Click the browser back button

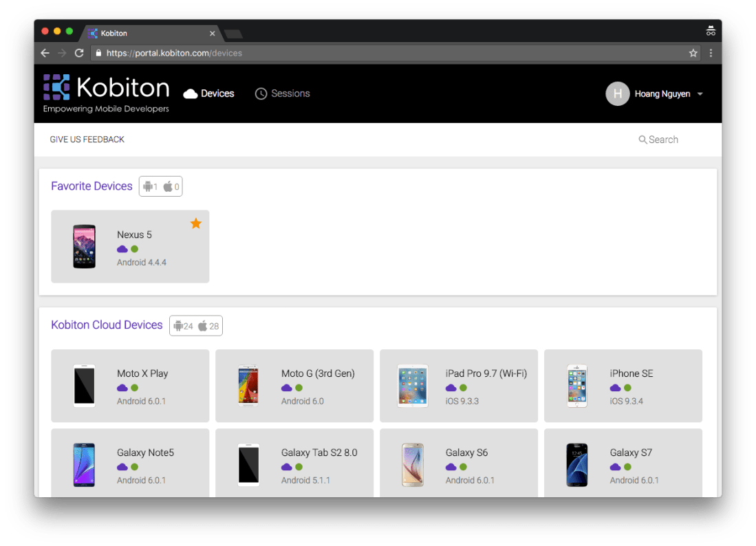coord(45,52)
